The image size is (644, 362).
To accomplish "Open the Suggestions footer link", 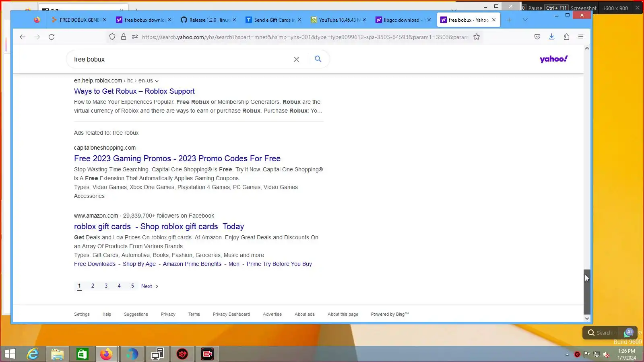I will point(136,314).
